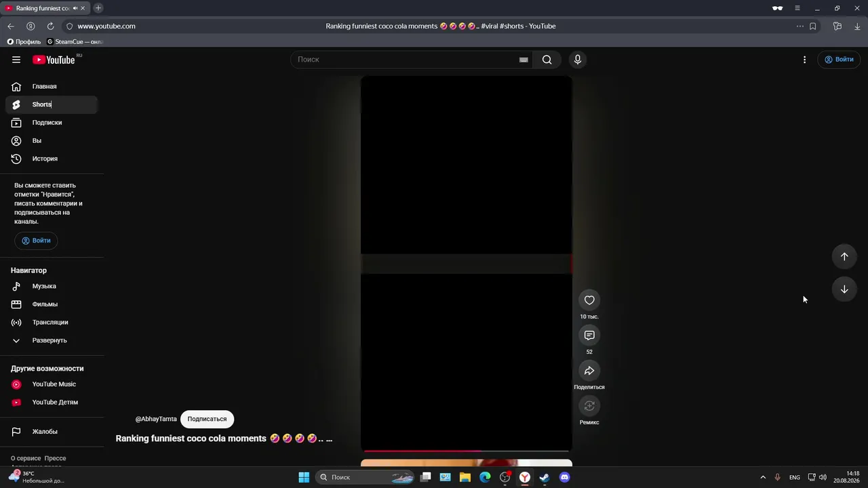Remix this Short with the Ремикс icon

coord(589,406)
